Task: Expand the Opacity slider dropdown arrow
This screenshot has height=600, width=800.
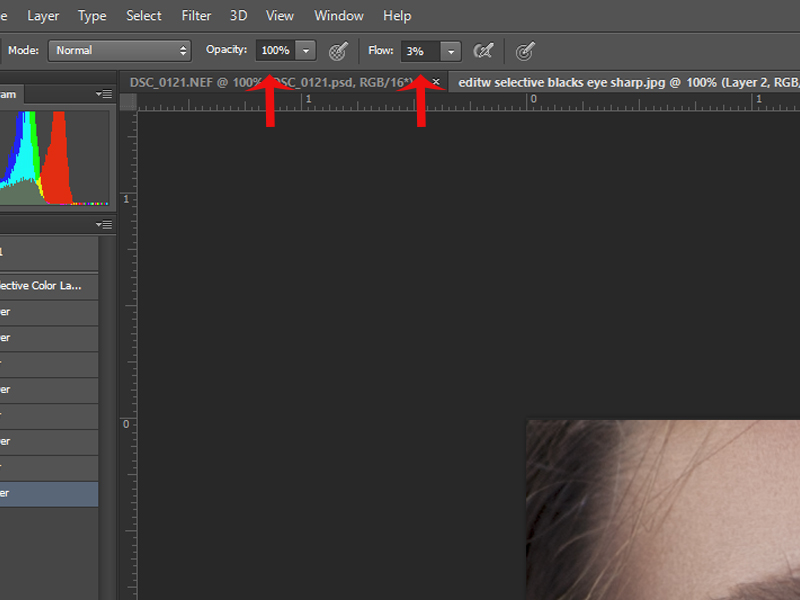Action: [x=306, y=51]
